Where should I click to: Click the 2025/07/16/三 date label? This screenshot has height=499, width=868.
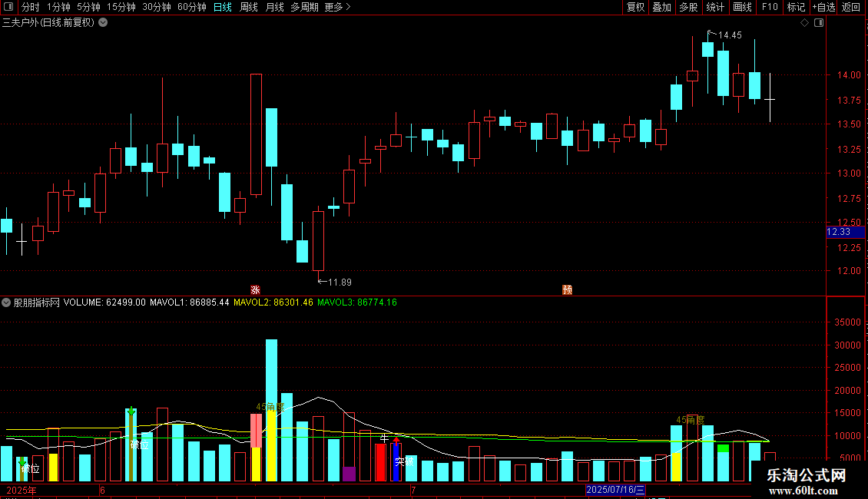[x=615, y=490]
